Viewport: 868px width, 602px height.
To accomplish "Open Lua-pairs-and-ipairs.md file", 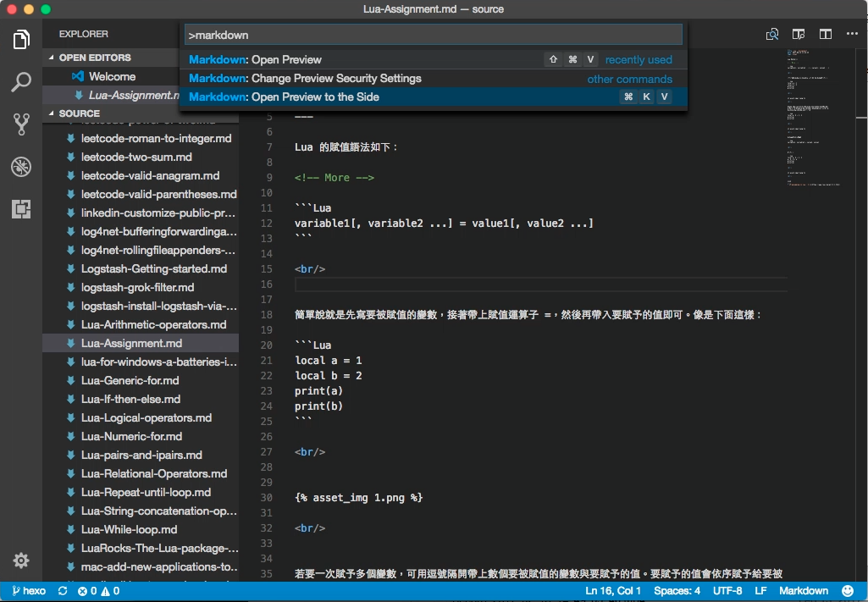I will (141, 455).
